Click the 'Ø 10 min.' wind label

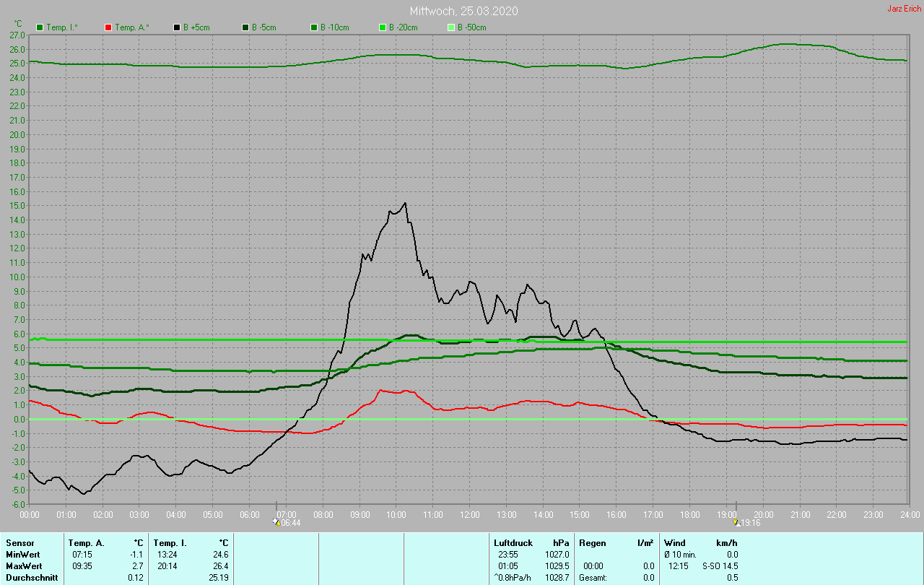[x=680, y=554]
